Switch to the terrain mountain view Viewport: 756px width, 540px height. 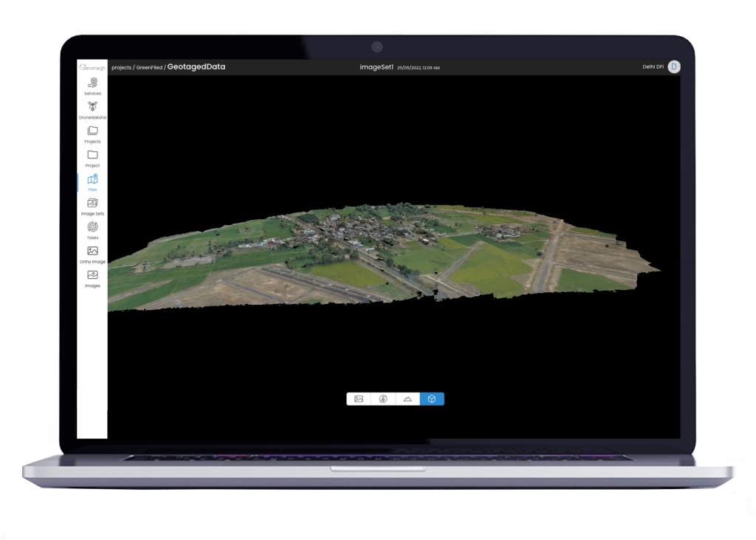tap(408, 399)
